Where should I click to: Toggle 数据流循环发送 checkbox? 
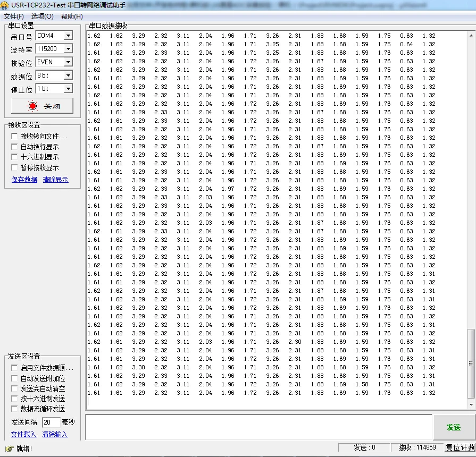(x=14, y=409)
